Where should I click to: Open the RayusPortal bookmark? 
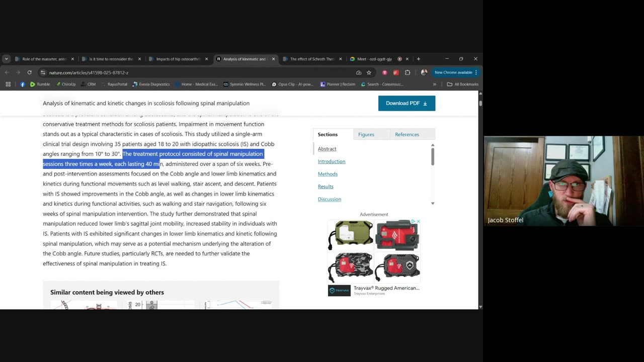tap(114, 84)
